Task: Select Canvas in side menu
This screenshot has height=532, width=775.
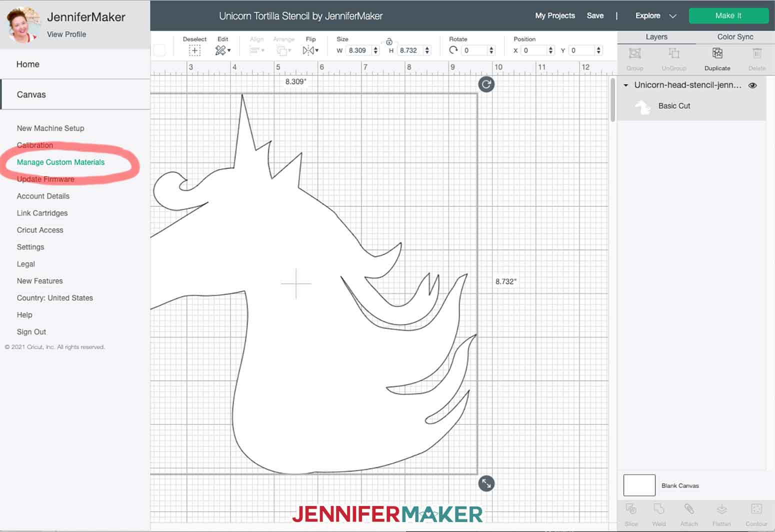Action: click(75, 94)
